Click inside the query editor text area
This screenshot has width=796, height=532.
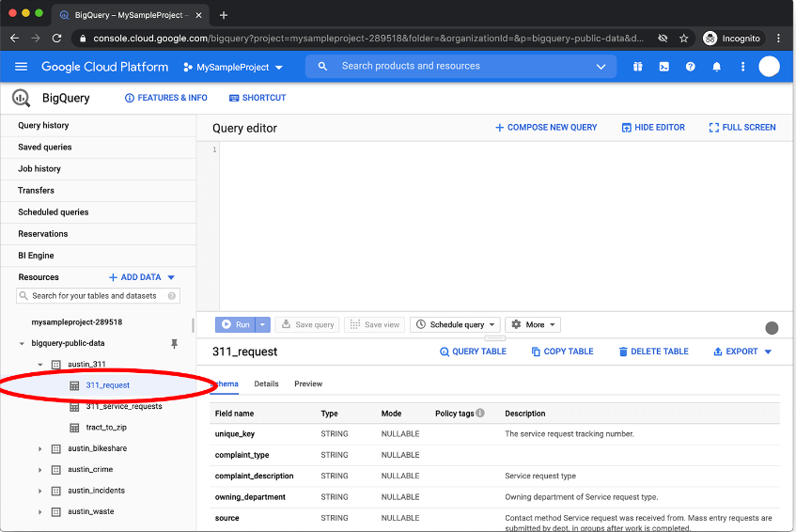(505, 226)
